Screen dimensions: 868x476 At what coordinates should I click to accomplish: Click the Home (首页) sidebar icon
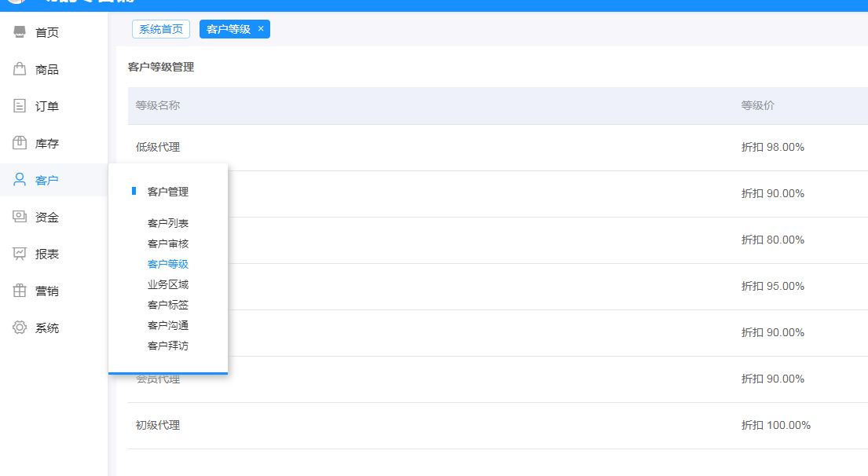point(20,32)
